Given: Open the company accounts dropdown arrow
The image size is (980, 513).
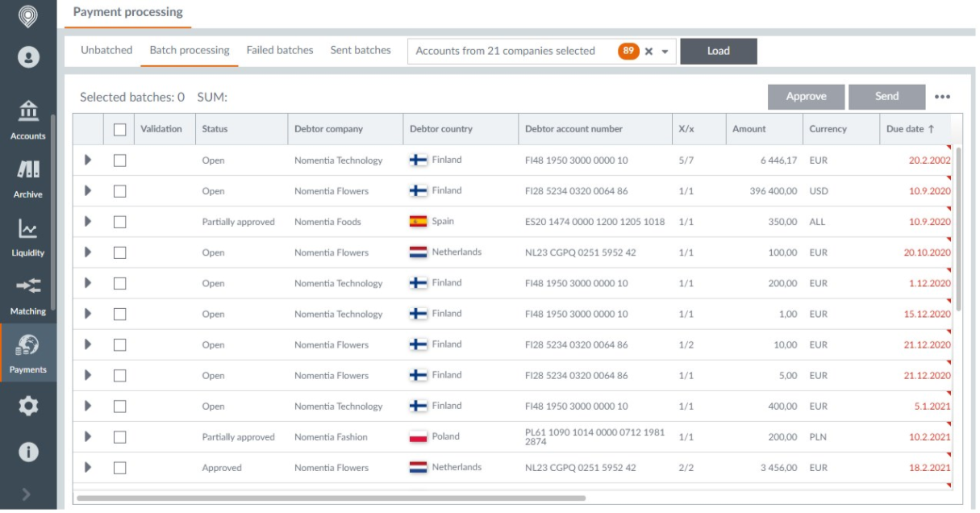Looking at the screenshot, I should 665,52.
